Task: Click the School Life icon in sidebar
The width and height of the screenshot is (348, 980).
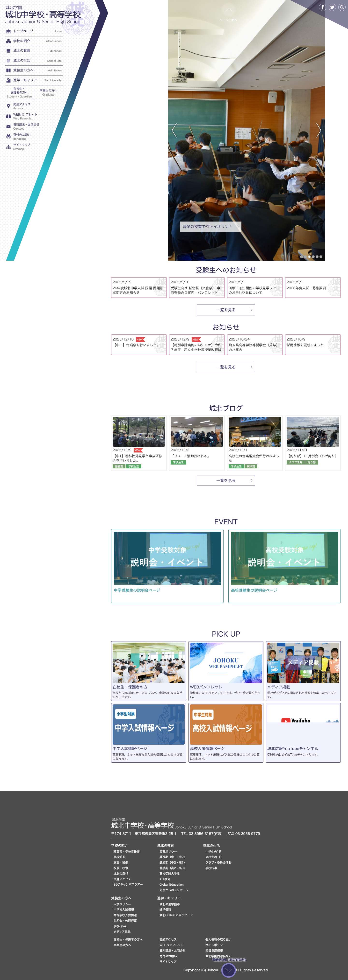Action: click(8, 61)
